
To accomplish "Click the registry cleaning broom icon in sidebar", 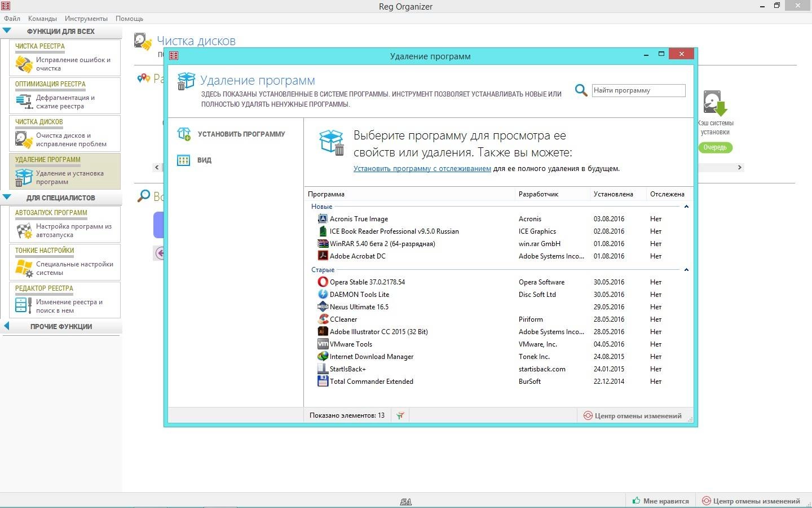I will [24, 64].
